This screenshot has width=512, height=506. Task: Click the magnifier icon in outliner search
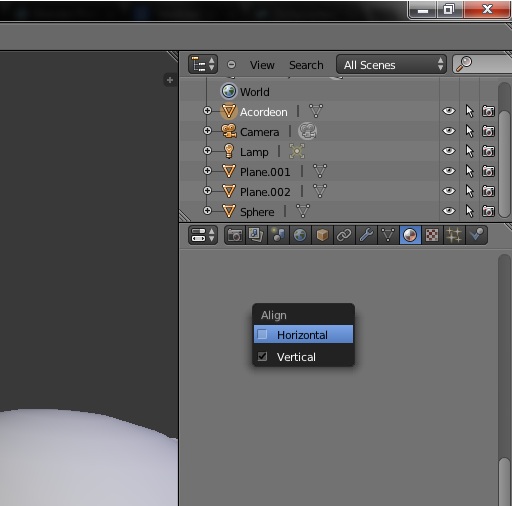[464, 64]
